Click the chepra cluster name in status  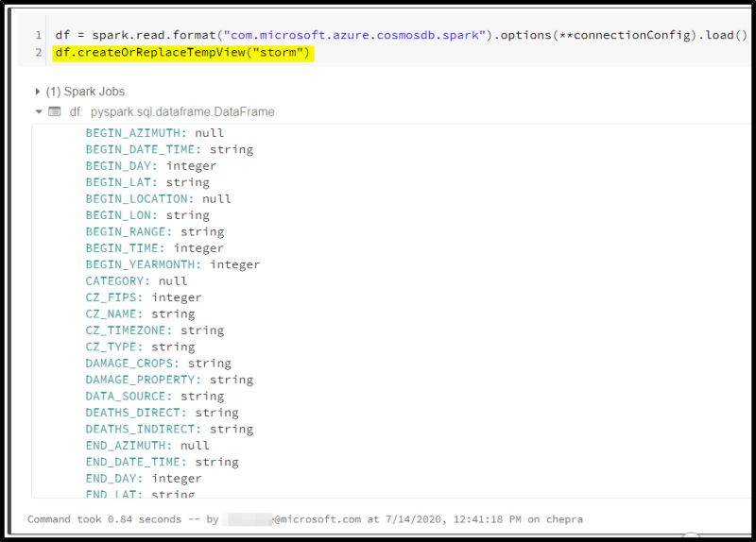pos(564,519)
